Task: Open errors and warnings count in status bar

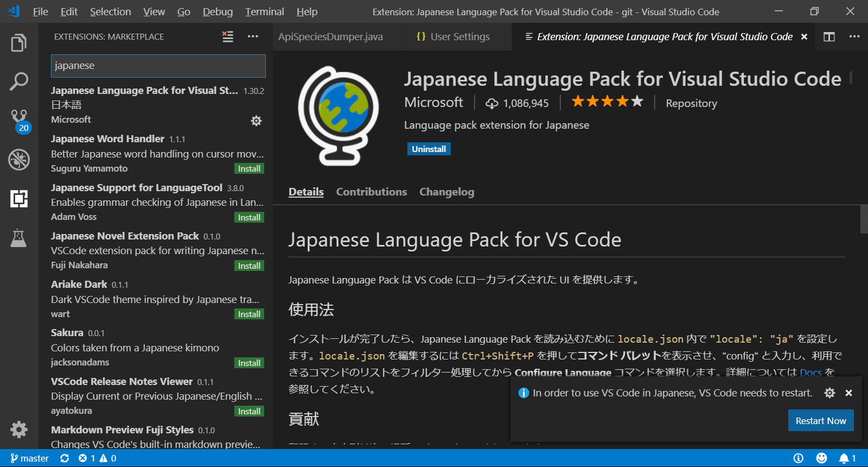Action: (x=97, y=458)
